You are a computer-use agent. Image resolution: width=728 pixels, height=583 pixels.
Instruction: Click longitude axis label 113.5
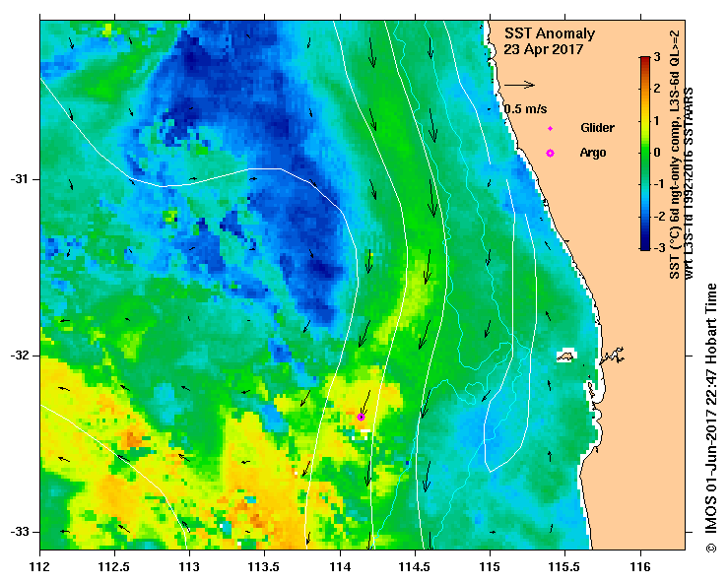click(265, 567)
